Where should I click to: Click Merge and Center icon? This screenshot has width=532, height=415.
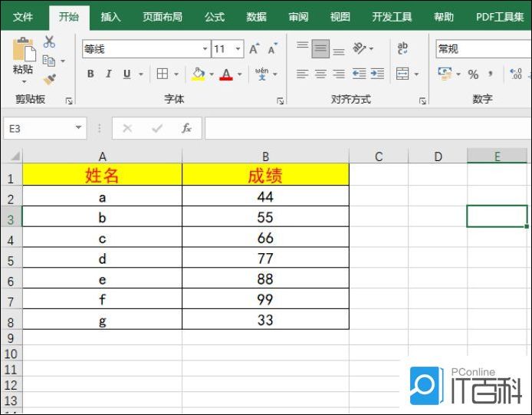(402, 74)
